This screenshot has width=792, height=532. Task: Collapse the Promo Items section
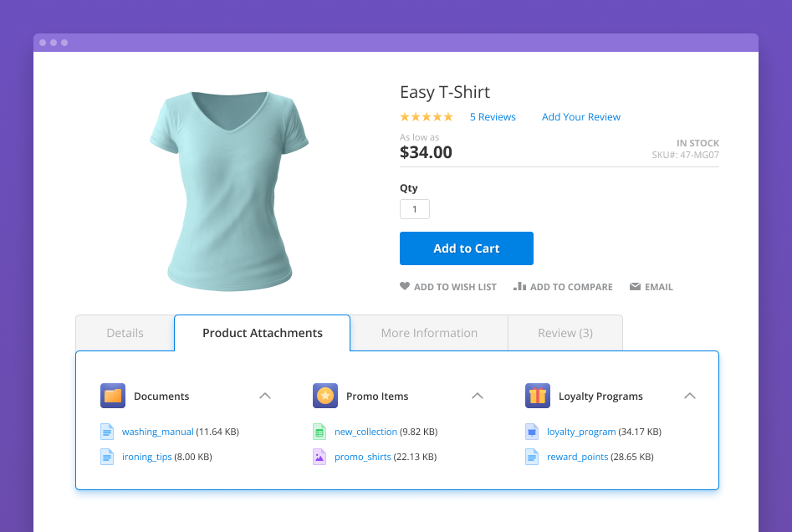(478, 396)
